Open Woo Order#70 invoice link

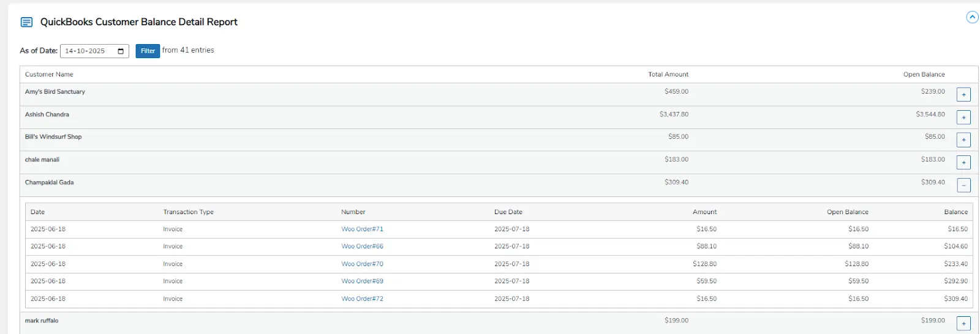(362, 264)
